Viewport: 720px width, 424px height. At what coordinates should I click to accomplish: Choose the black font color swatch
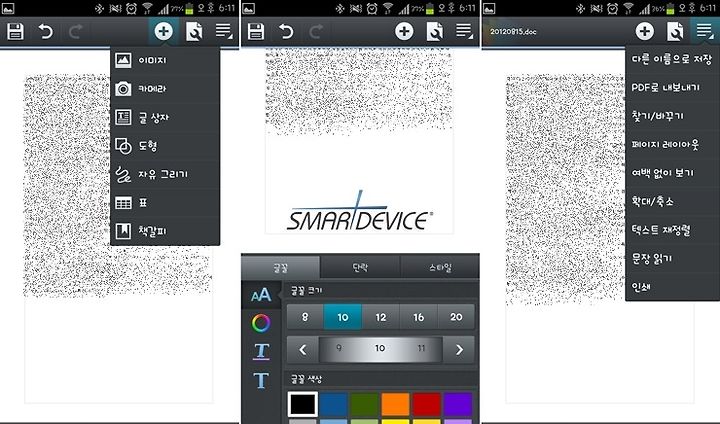(x=302, y=404)
